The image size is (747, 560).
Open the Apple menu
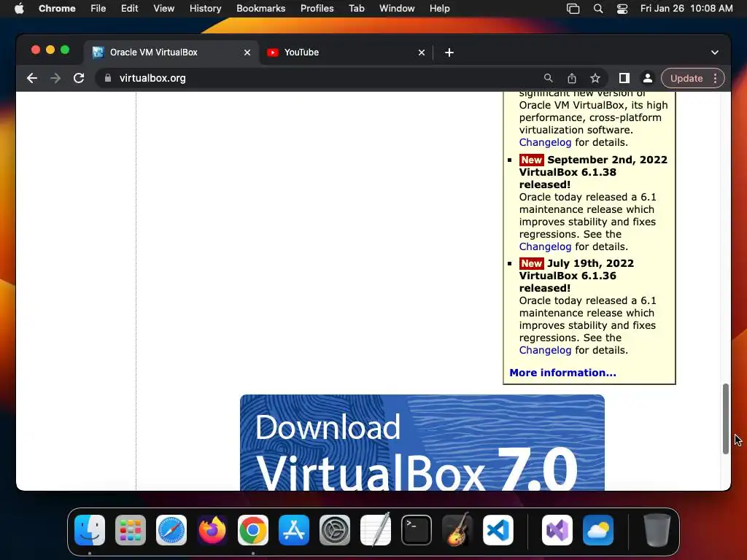coord(19,9)
